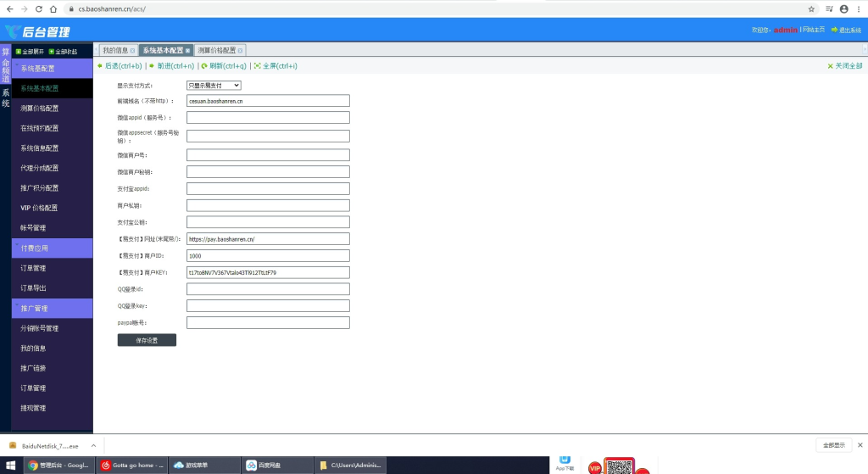Open the Gotta go home taskbar item
Viewport: 868px width, 474px height.
click(x=132, y=466)
